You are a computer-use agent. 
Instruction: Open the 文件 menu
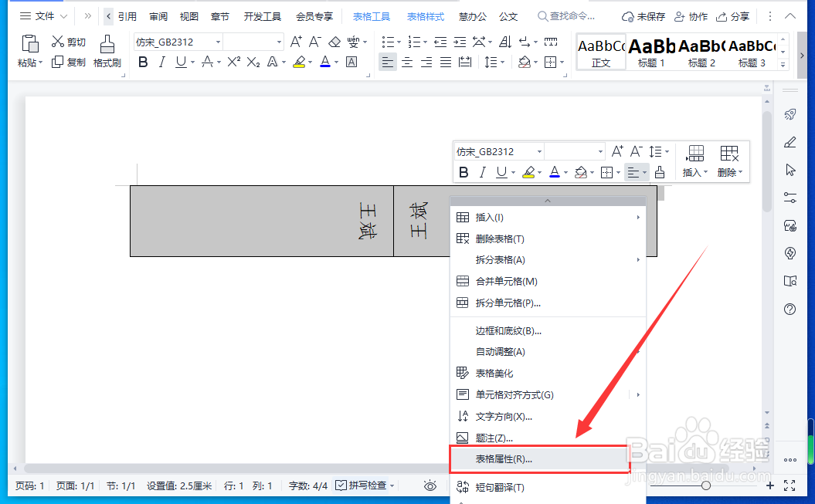pyautogui.click(x=44, y=16)
